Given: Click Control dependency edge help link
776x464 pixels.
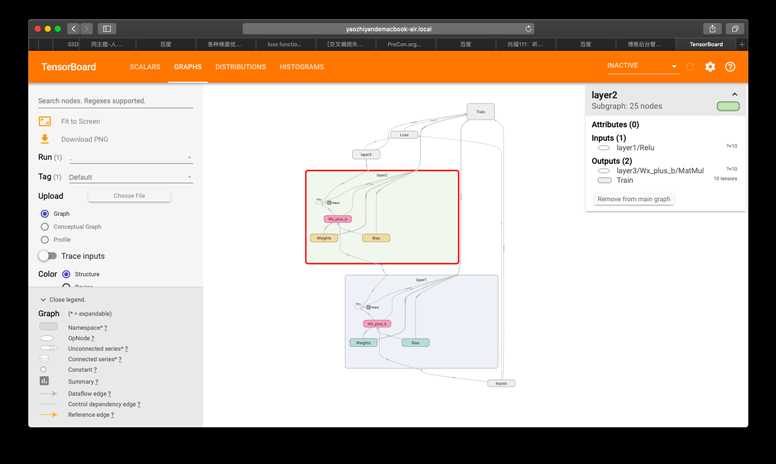Looking at the screenshot, I should tap(139, 404).
